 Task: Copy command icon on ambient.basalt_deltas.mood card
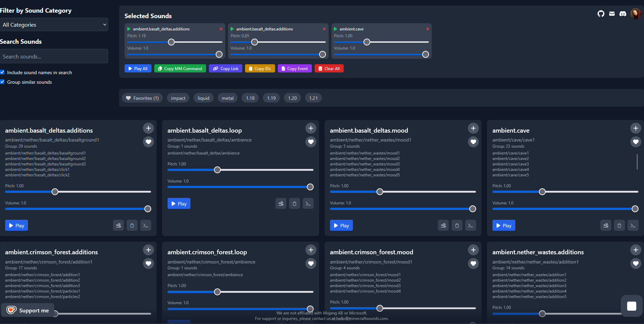tap(470, 225)
